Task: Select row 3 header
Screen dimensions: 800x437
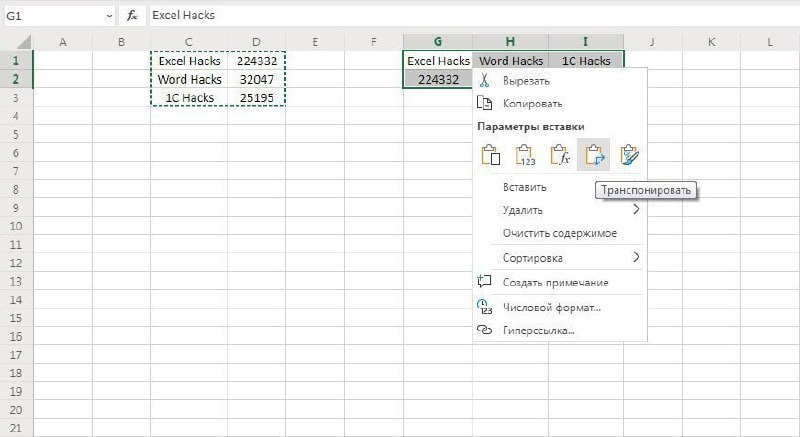Action: point(16,97)
